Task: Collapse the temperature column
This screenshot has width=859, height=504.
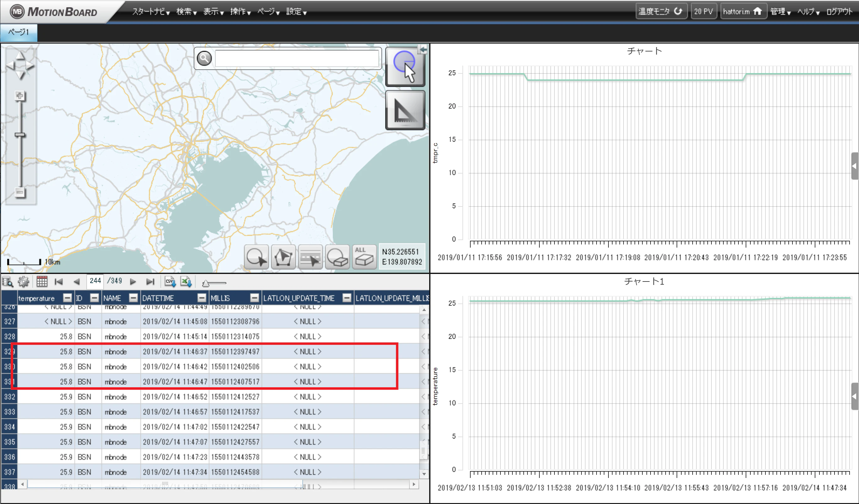Action: 68,298
